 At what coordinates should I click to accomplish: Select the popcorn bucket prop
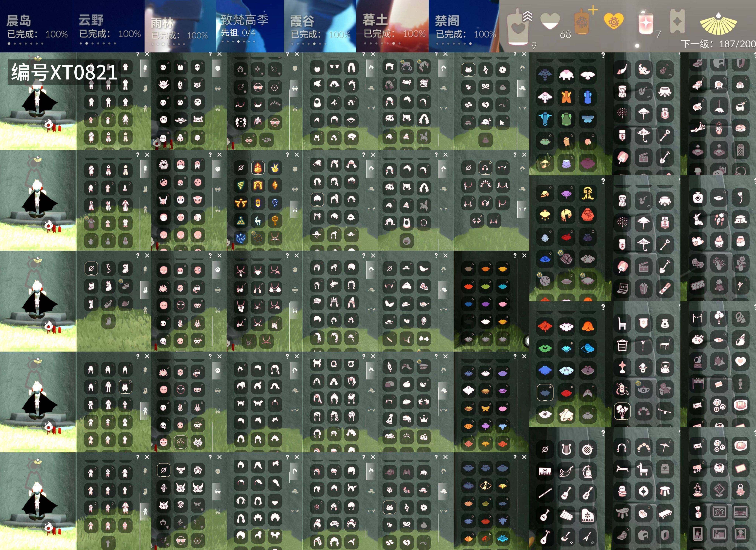pyautogui.click(x=643, y=289)
